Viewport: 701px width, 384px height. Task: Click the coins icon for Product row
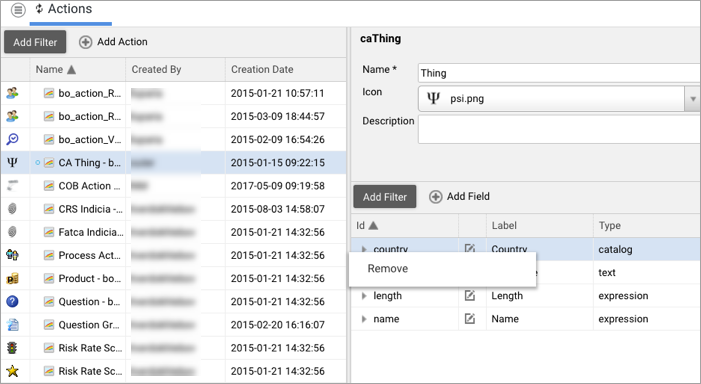(13, 279)
